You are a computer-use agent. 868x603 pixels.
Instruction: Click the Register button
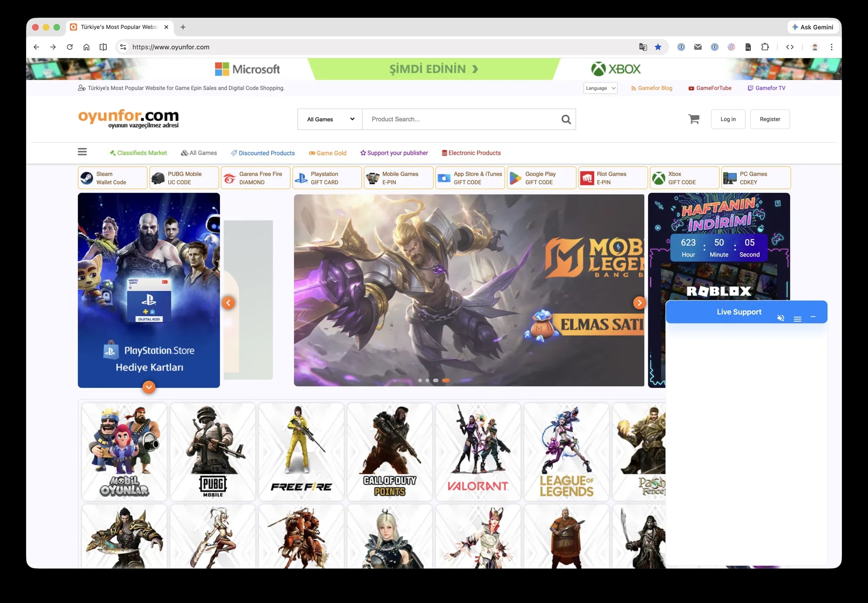769,119
